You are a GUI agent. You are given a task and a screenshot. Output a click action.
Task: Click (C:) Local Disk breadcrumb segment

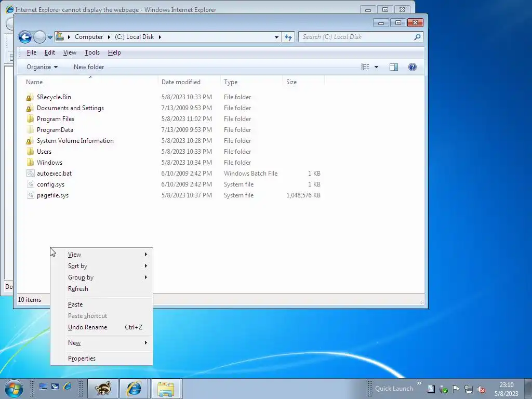(135, 37)
